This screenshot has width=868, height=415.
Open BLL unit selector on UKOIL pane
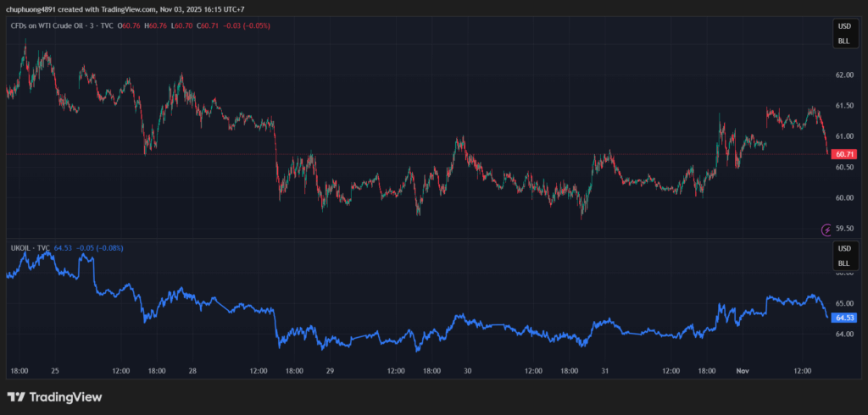click(843, 263)
